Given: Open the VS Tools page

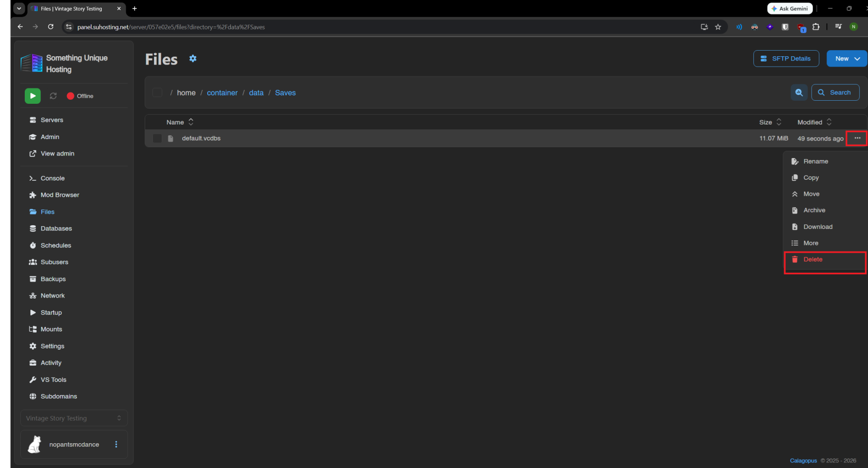Looking at the screenshot, I should (x=74, y=380).
